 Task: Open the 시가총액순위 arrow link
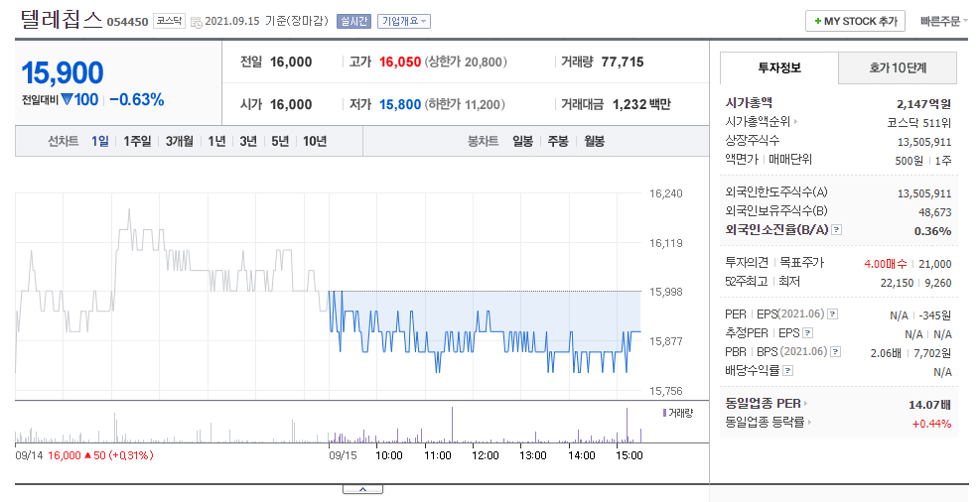(795, 122)
